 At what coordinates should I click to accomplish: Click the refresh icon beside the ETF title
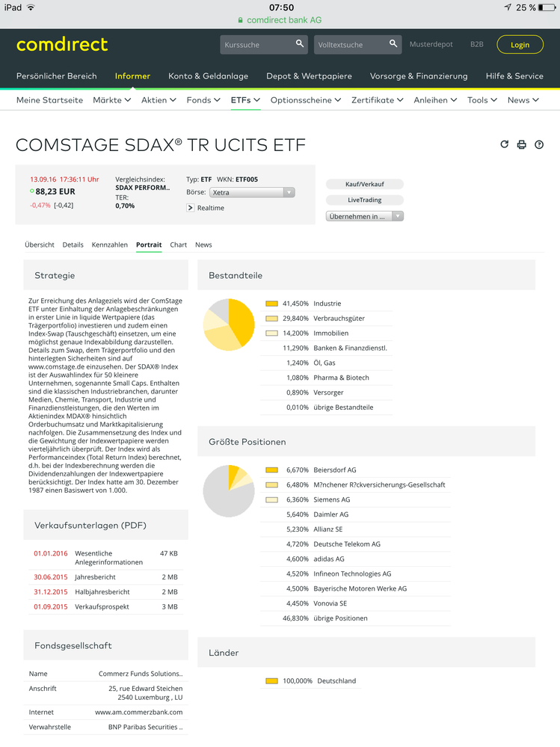coord(504,144)
